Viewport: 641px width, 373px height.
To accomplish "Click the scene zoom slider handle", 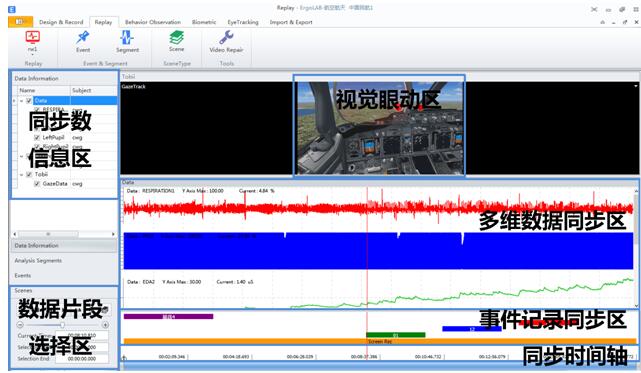I will (62, 325).
